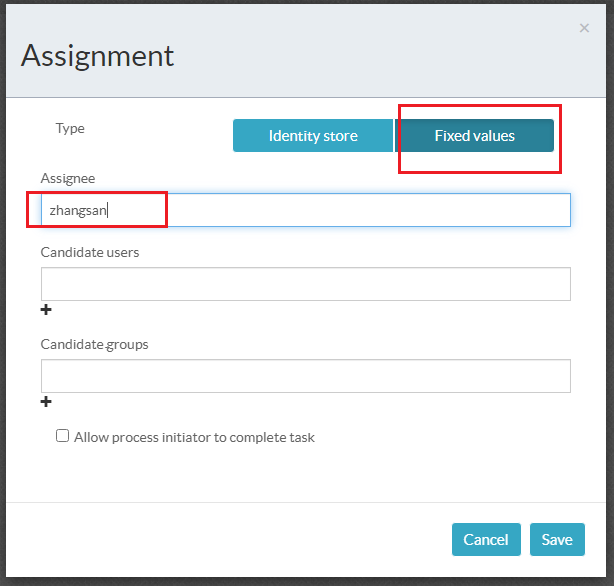
Task: Save the assignment settings
Action: (x=557, y=539)
